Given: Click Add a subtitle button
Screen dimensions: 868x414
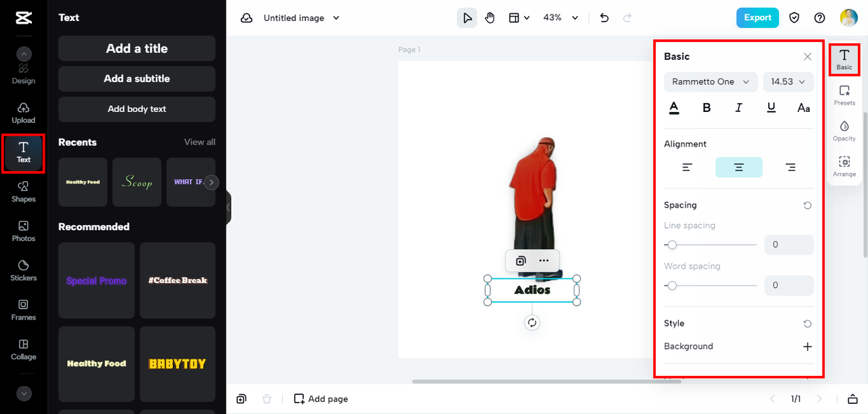Looking at the screenshot, I should pos(137,79).
